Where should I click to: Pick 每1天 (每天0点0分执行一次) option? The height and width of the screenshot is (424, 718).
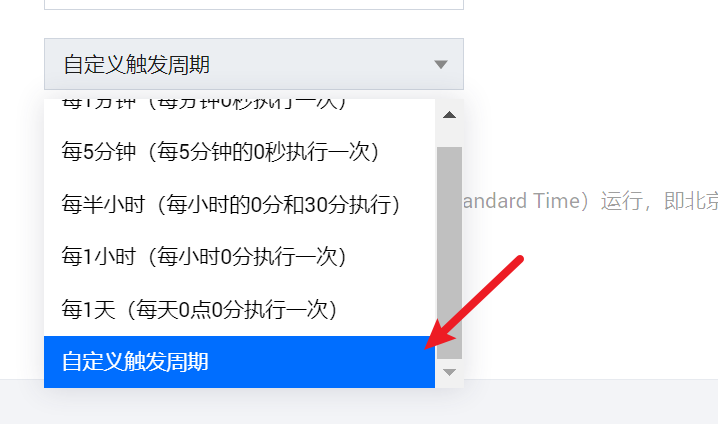pyautogui.click(x=239, y=310)
